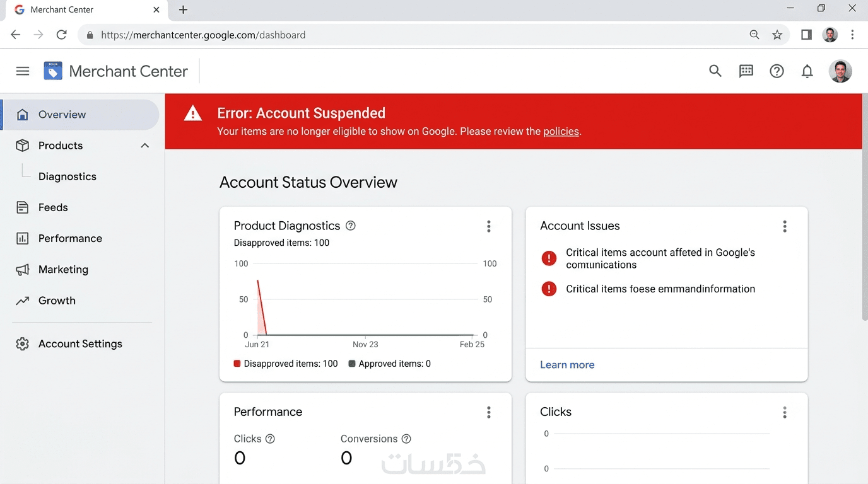Click the Growth trend arrow icon
868x484 pixels.
pyautogui.click(x=23, y=301)
